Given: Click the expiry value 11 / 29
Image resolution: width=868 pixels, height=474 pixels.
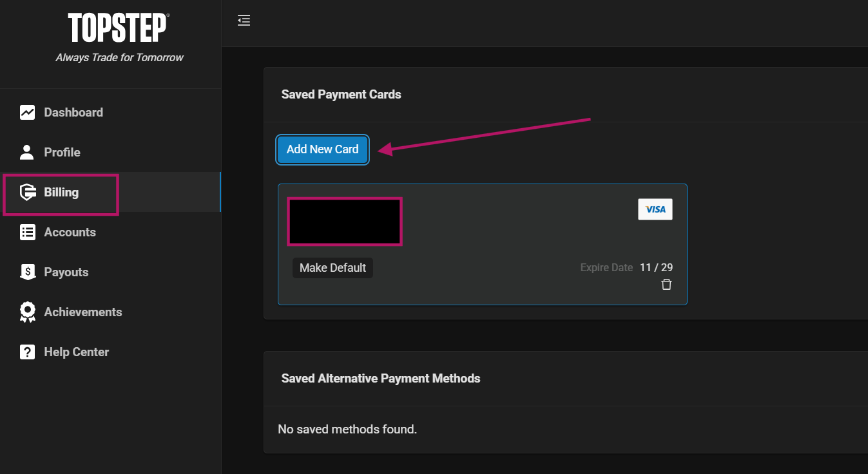Looking at the screenshot, I should pos(656,268).
